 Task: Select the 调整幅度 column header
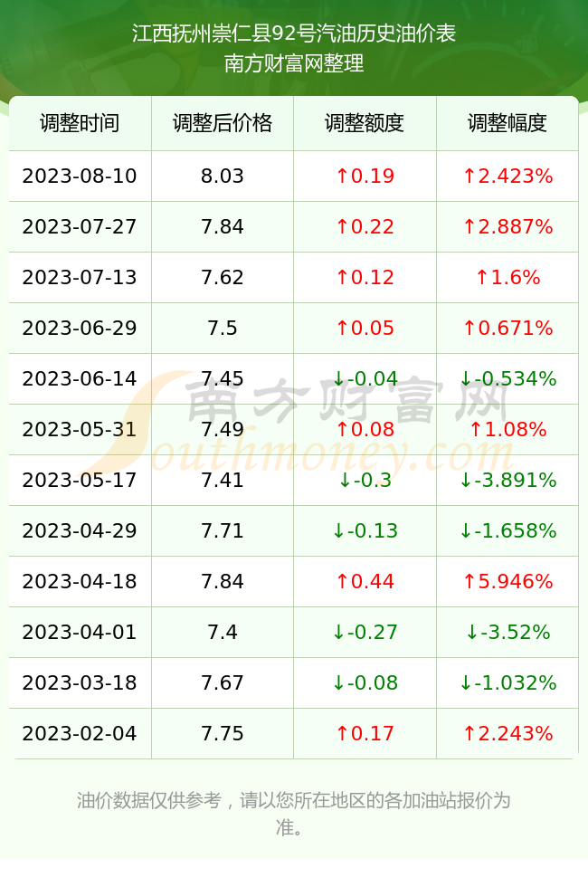(x=507, y=123)
